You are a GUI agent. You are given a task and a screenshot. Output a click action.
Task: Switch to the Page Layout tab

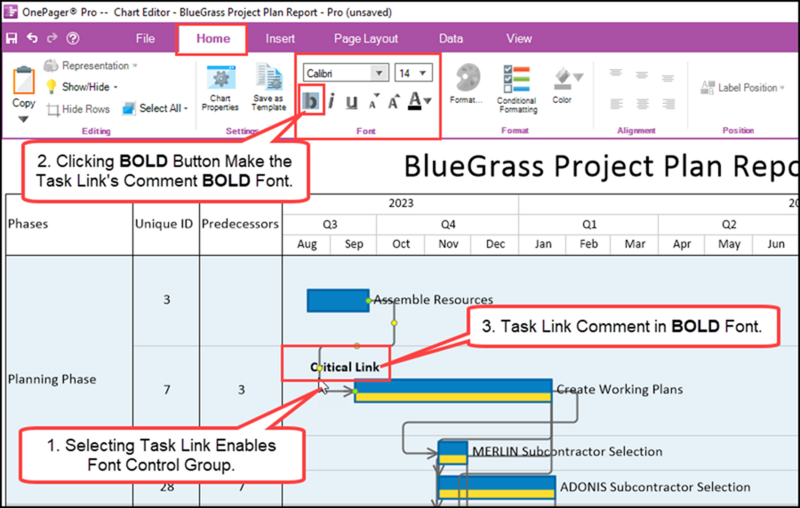pos(365,39)
